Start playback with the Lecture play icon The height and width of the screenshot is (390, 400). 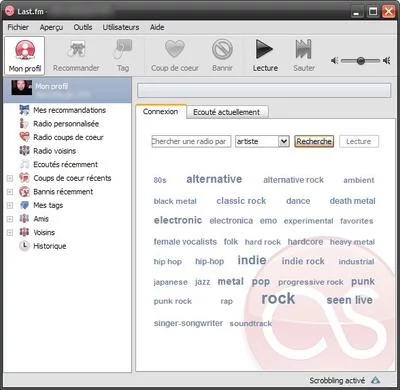tap(264, 49)
